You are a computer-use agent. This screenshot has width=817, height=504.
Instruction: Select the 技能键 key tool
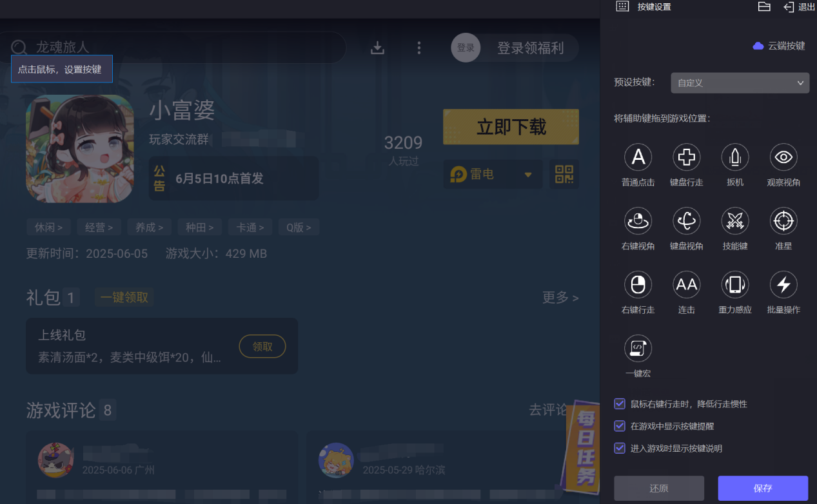click(x=734, y=220)
